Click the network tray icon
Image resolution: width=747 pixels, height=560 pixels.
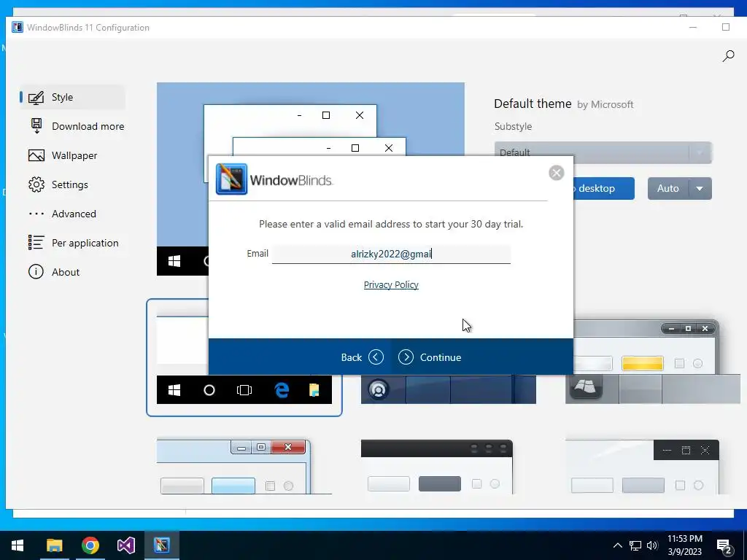635,545
